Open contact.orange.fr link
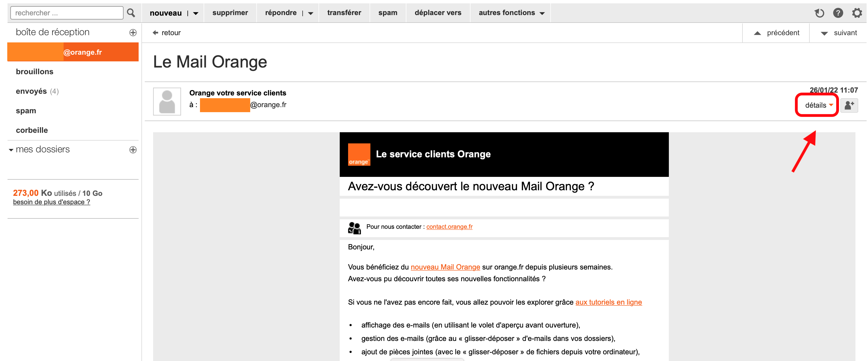This screenshot has width=868, height=361. coord(449,227)
